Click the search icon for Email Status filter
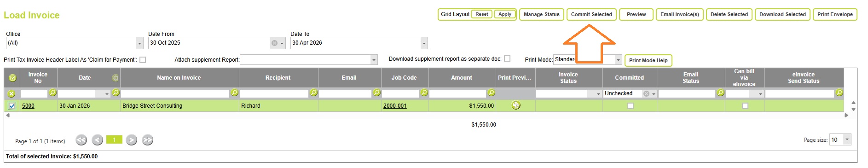The image size is (868, 168). 720,93
